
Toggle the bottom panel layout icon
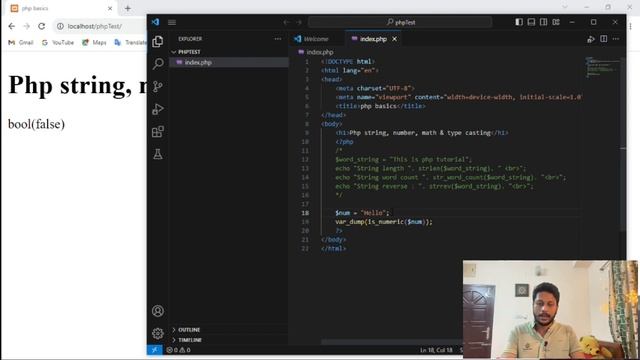(x=531, y=22)
